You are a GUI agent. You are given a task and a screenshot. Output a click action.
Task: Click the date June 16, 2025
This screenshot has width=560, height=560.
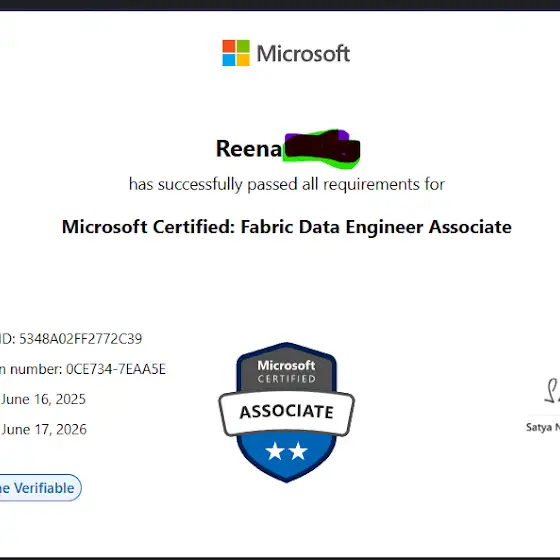[43, 399]
